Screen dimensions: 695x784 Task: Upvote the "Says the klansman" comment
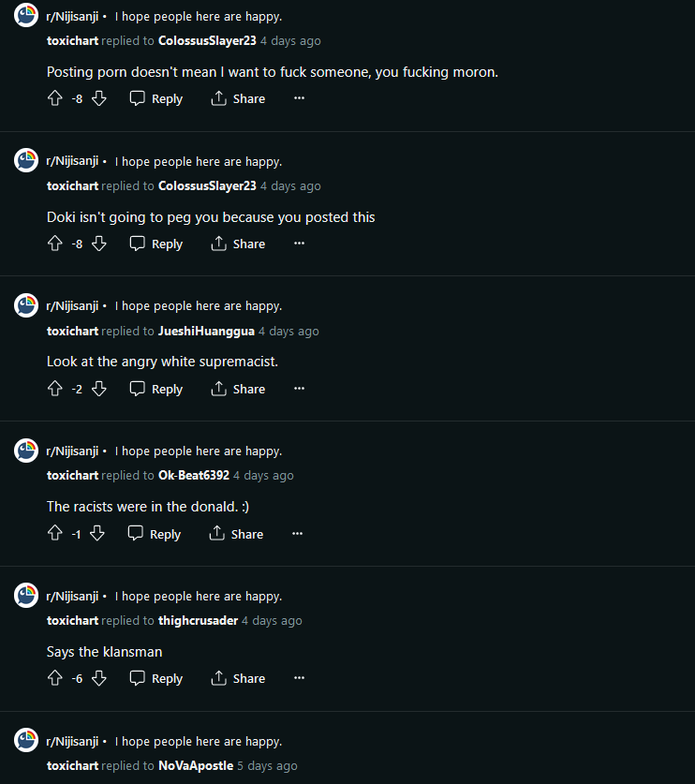click(55, 678)
